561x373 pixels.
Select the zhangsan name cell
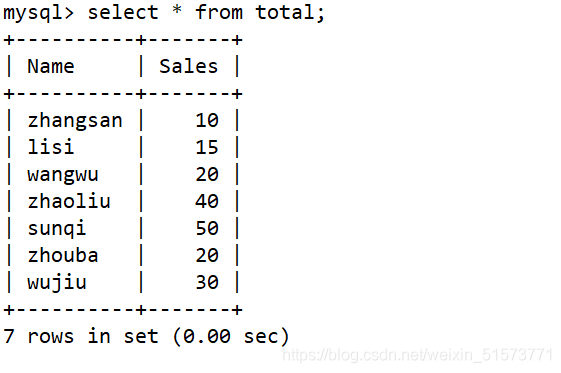pyautogui.click(x=75, y=121)
